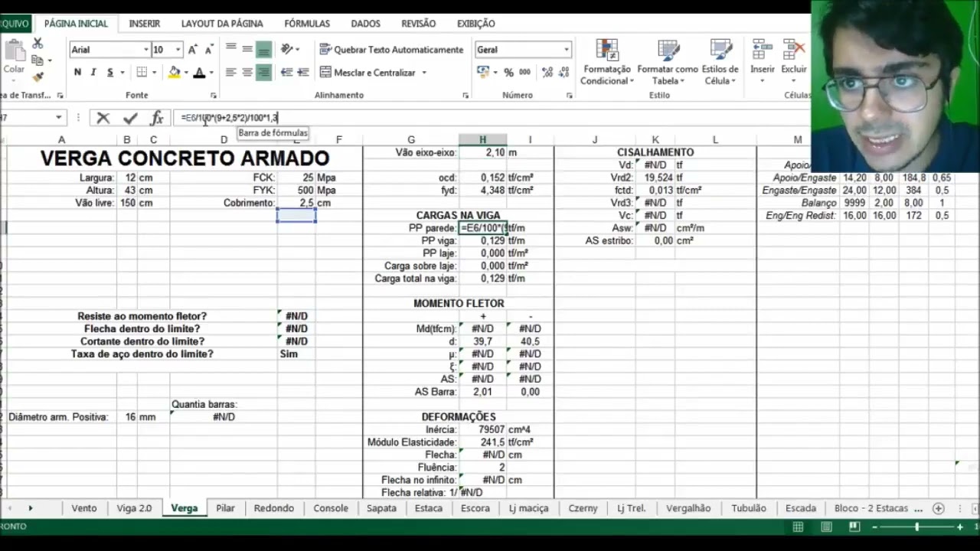Open the number format Geral dropdown

[x=567, y=50]
